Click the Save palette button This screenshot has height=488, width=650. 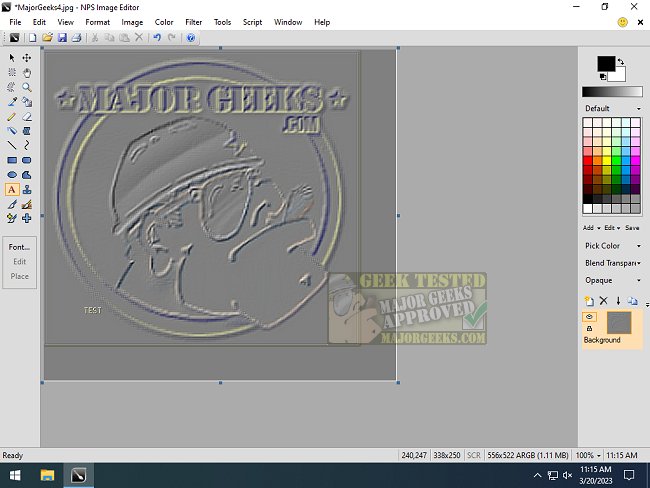(632, 228)
